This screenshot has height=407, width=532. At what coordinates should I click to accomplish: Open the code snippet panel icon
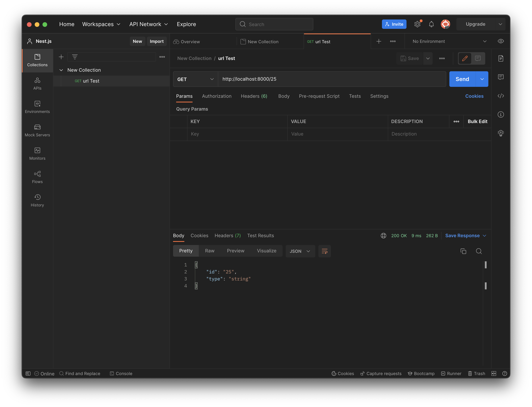pyautogui.click(x=500, y=96)
